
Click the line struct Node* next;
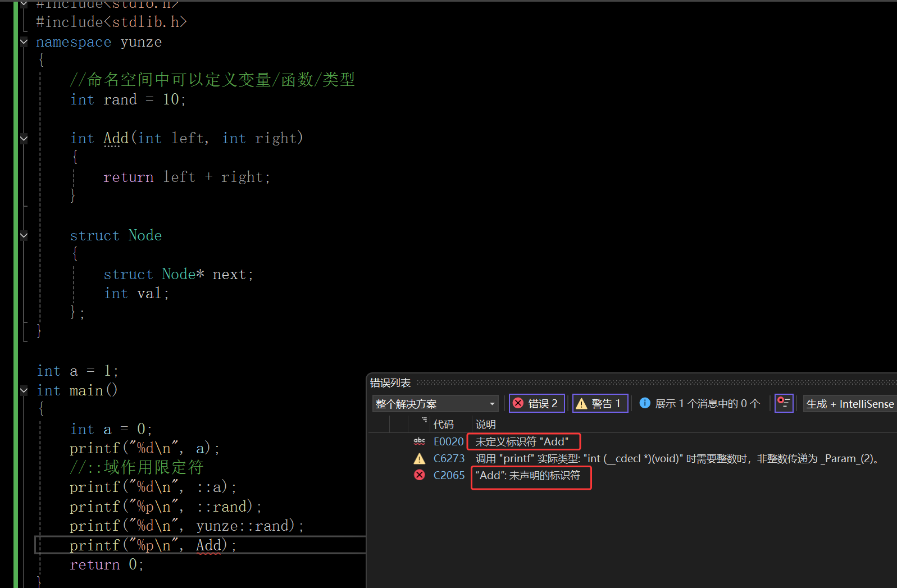point(179,274)
